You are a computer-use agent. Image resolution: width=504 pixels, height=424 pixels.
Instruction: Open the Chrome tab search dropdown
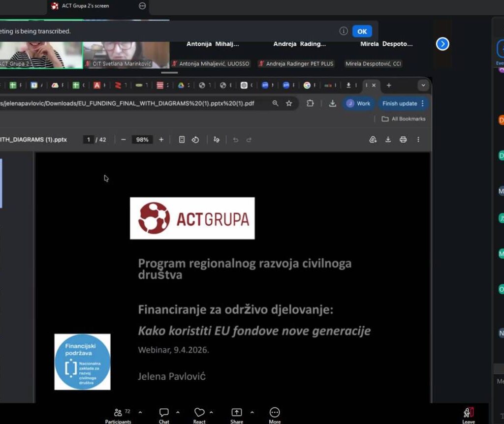[423, 85]
